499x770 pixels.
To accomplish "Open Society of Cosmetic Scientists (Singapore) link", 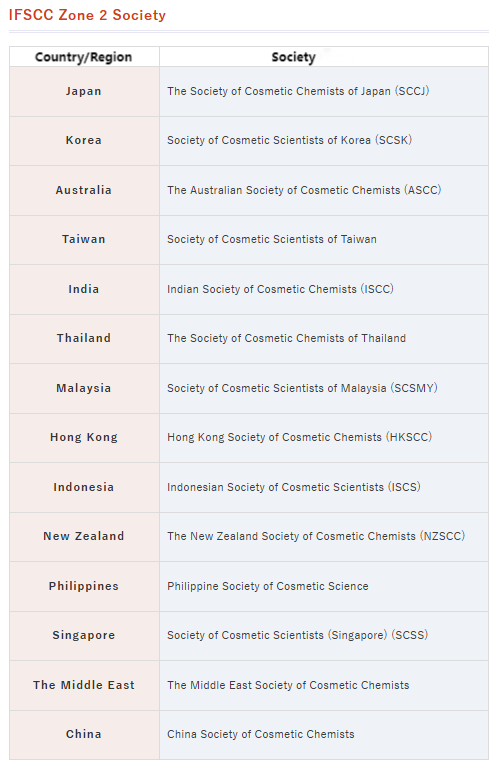I will [x=297, y=635].
